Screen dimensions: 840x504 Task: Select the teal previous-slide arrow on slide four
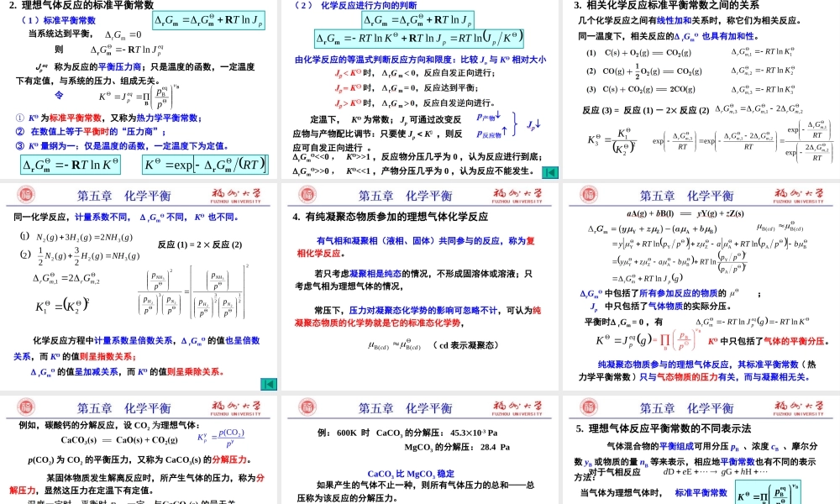(x=269, y=384)
